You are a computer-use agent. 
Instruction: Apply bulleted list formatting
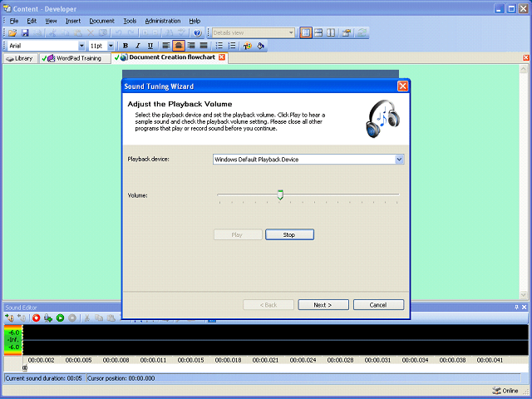pyautogui.click(x=219, y=46)
